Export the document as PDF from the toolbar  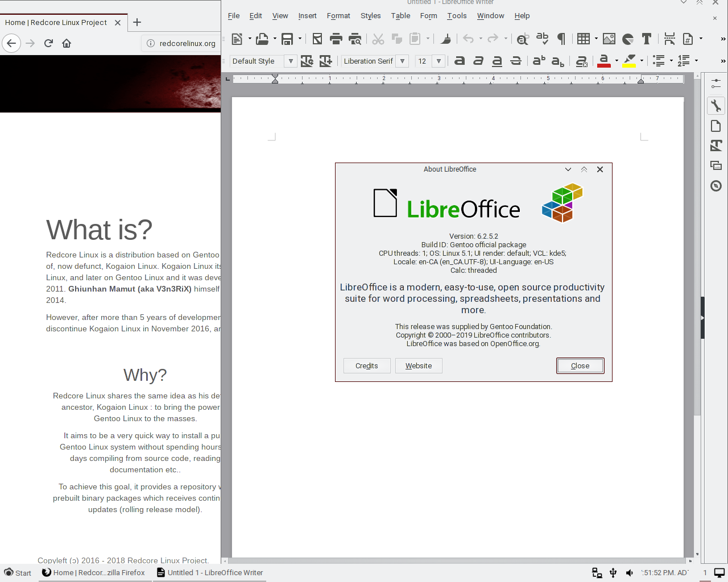coord(317,39)
